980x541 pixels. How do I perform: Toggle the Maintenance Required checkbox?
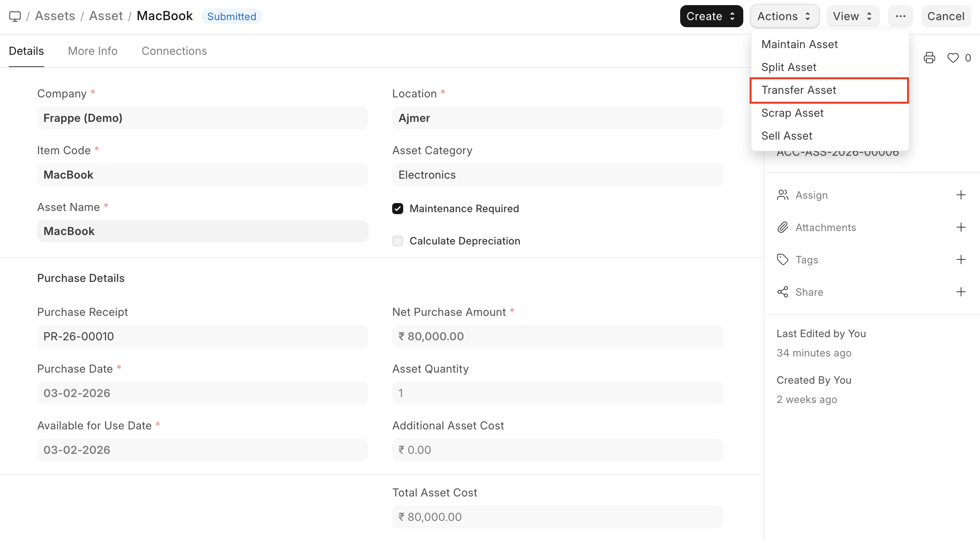pyautogui.click(x=398, y=209)
